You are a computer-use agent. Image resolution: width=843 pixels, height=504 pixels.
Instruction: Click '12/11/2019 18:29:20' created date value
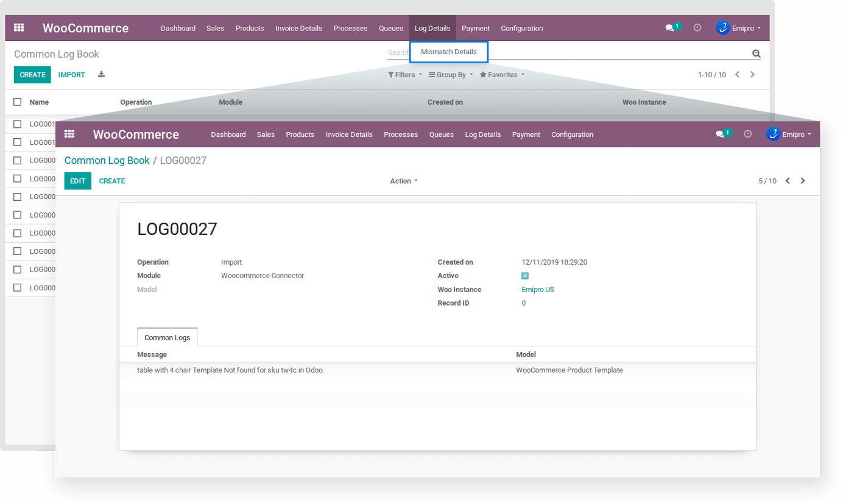[x=554, y=262]
